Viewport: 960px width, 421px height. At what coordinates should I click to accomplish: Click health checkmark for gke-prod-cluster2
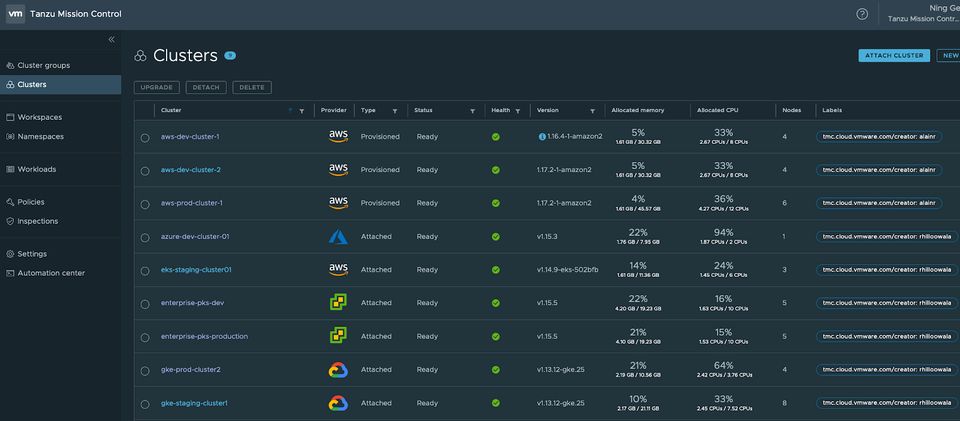(495, 370)
